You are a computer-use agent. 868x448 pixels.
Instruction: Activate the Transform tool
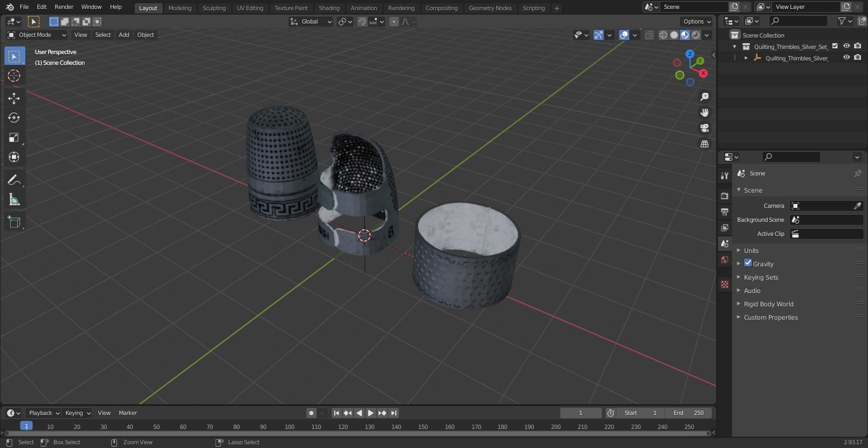[x=14, y=157]
